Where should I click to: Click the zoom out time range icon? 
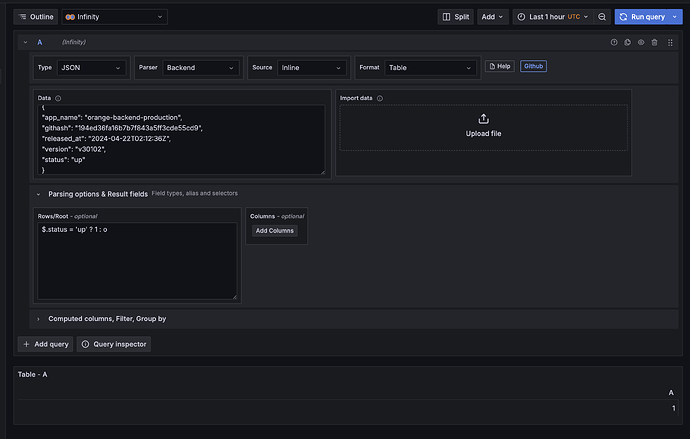coord(602,17)
